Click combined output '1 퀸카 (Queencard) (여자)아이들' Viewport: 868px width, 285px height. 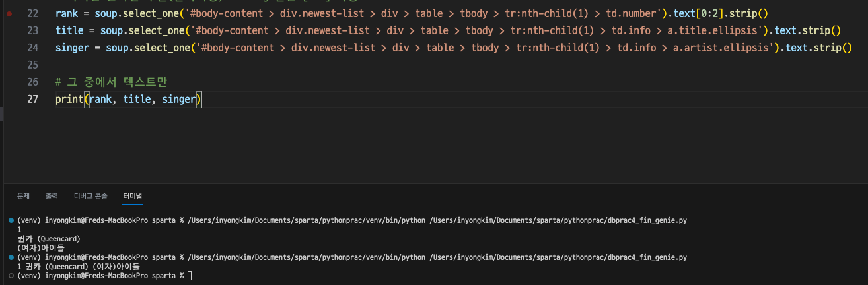tap(79, 266)
